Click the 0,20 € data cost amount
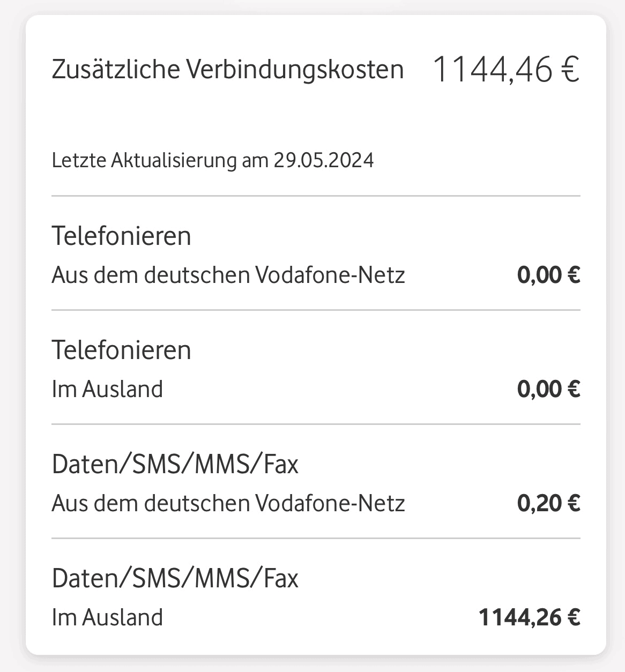The image size is (625, 672). [x=548, y=504]
